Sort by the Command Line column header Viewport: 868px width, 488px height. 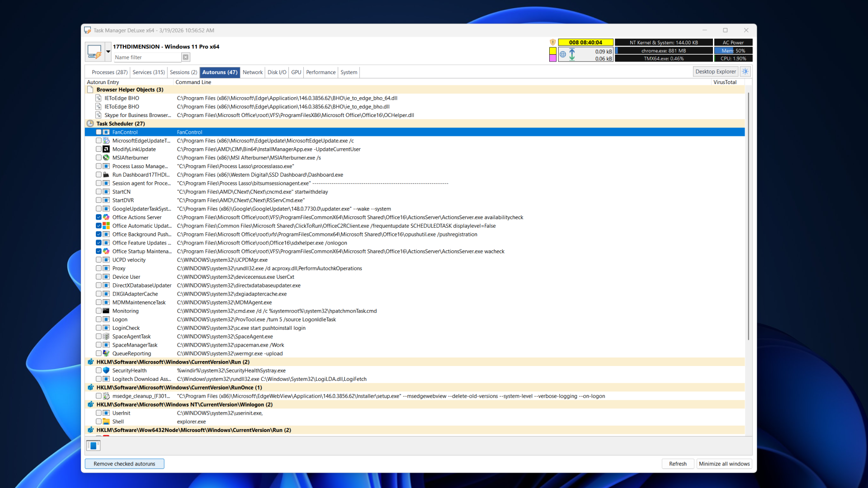[442, 82]
